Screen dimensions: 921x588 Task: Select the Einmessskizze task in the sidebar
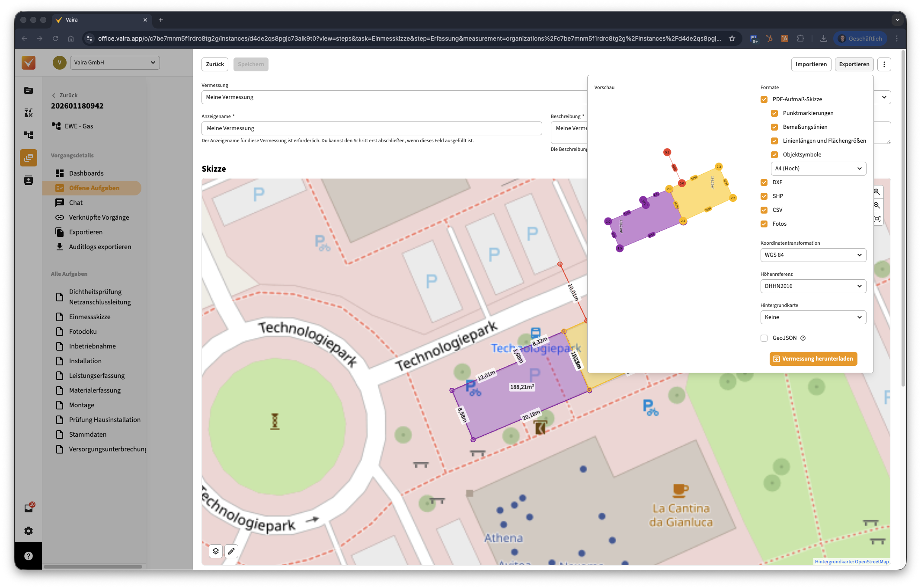90,317
